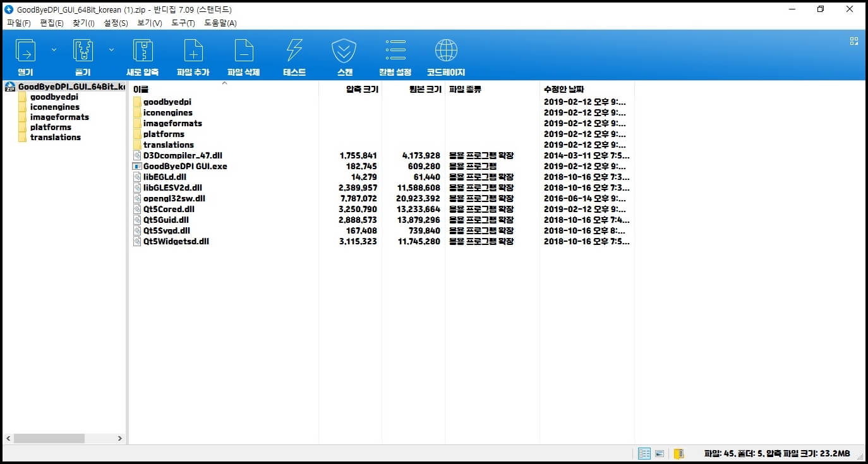This screenshot has width=868, height=464.
Task: Run the 테스트 (Test) lightning icon
Action: (294, 51)
